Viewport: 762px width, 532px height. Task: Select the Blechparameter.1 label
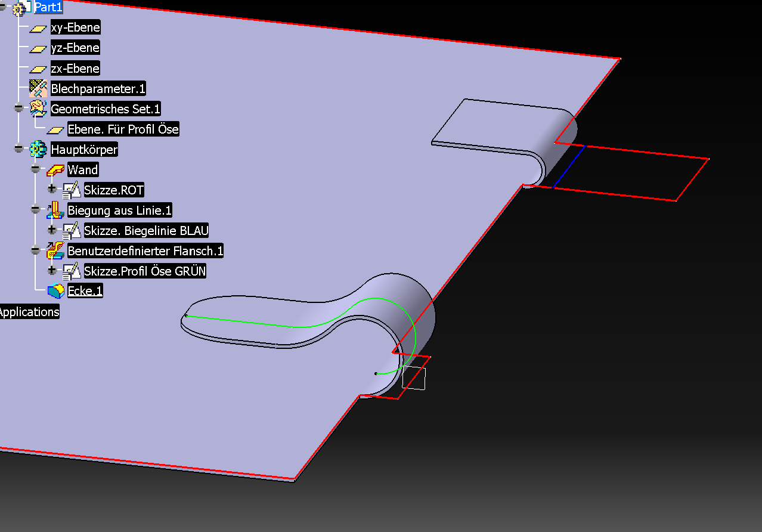click(x=98, y=89)
